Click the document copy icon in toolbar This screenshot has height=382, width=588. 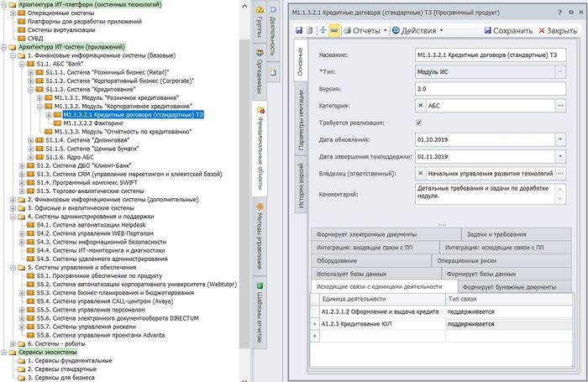coord(311,30)
